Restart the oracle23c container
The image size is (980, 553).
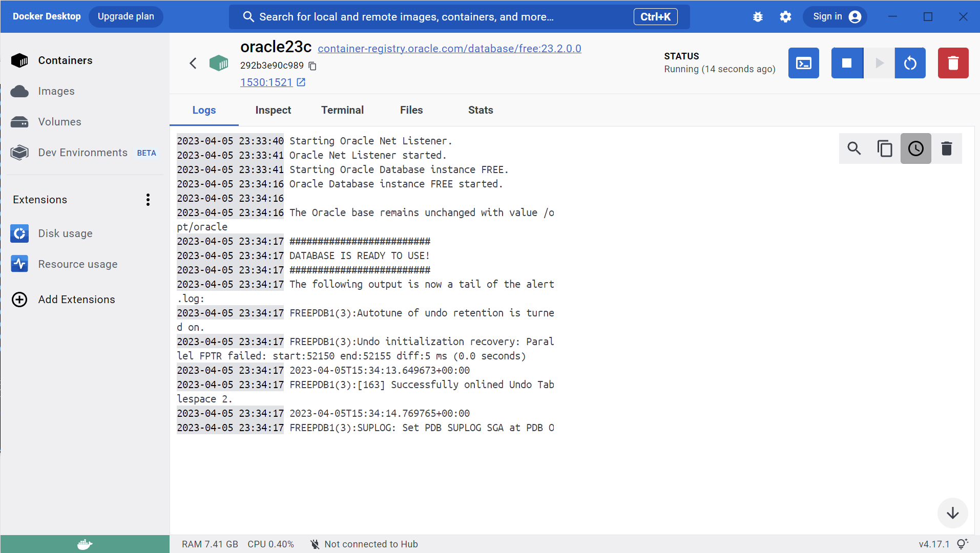(910, 63)
